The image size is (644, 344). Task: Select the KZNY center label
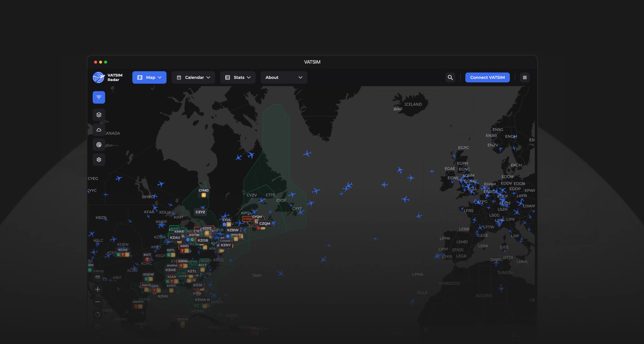tap(226, 245)
